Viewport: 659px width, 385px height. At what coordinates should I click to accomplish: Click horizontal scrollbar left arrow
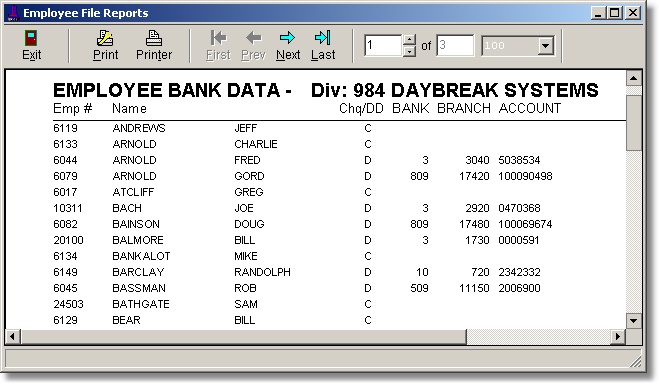pyautogui.click(x=13, y=336)
